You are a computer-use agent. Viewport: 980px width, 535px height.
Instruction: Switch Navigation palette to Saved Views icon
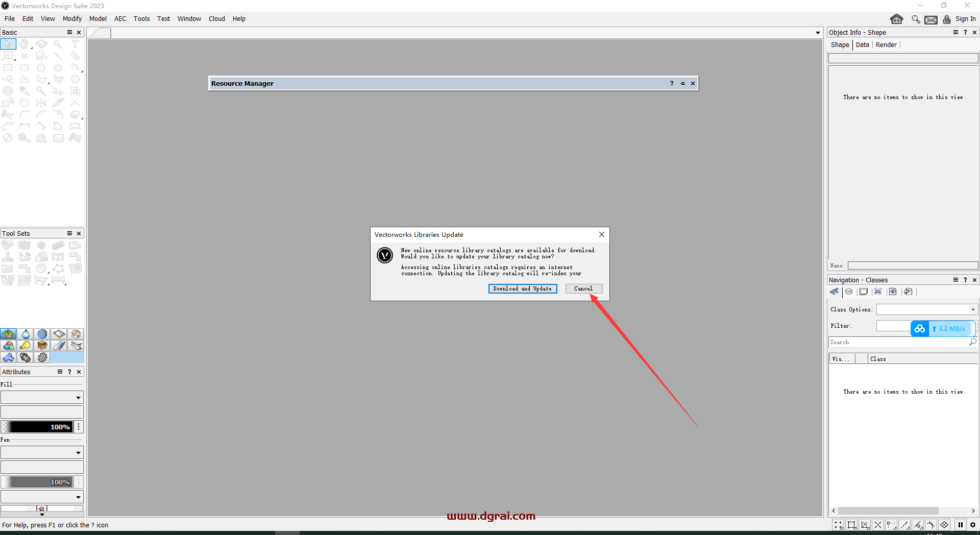point(893,292)
